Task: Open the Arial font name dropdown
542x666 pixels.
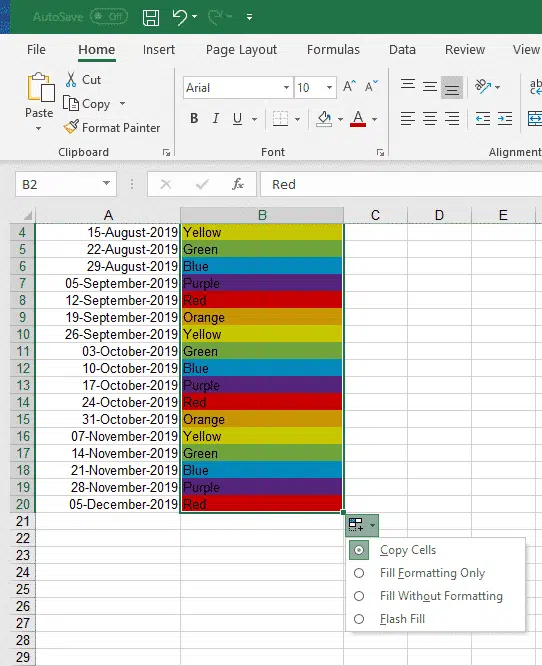Action: click(x=286, y=87)
